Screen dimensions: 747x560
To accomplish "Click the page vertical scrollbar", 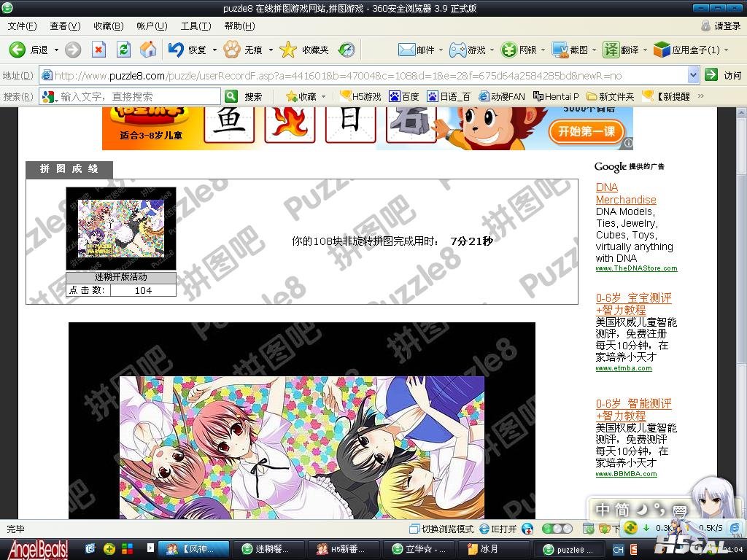I will click(x=741, y=313).
